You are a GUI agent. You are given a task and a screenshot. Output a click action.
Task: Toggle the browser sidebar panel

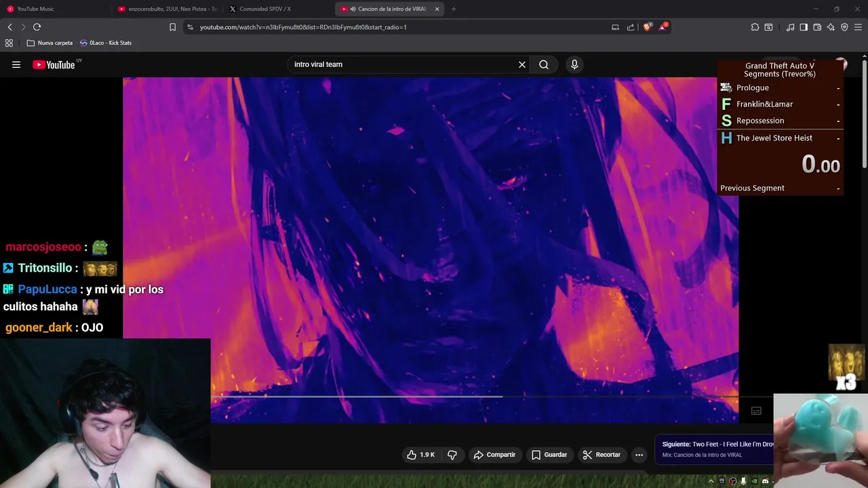(x=804, y=27)
